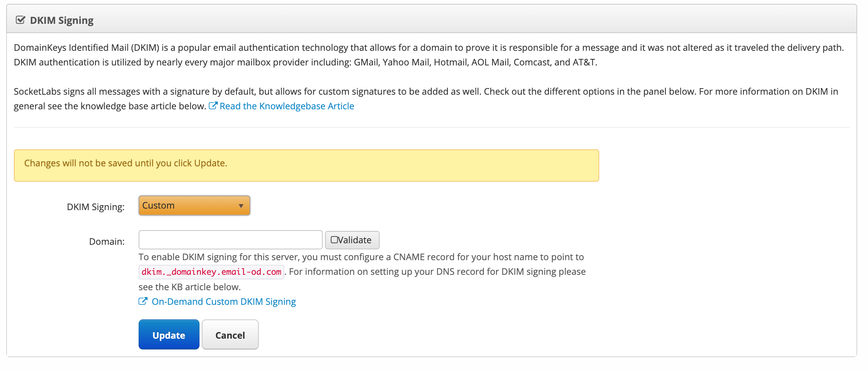Click the DKIM Signing panel header title
Screen dimensions: 868x371
pos(62,20)
